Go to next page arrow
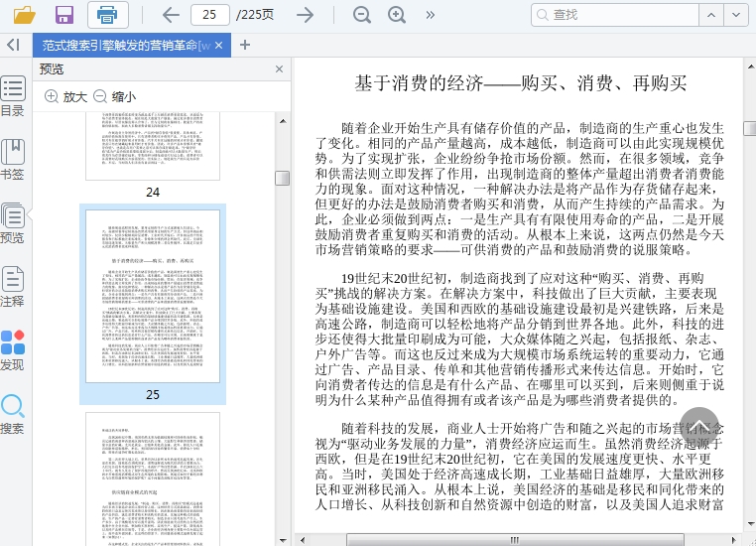The height and width of the screenshot is (546, 756). pyautogui.click(x=305, y=15)
